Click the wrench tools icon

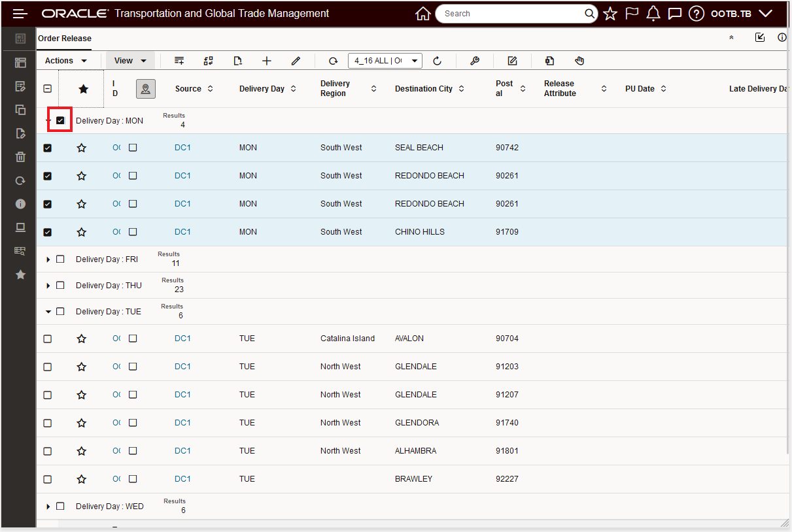pos(475,61)
